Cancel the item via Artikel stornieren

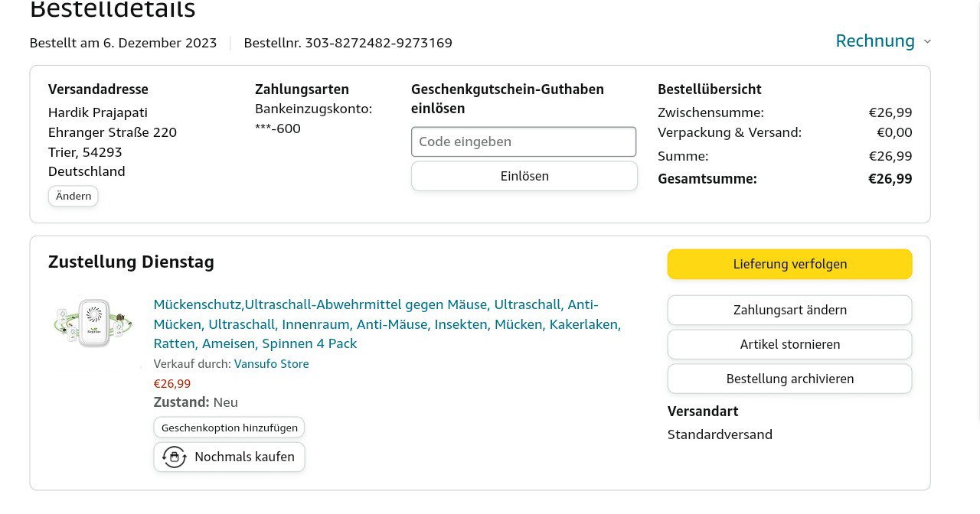pyautogui.click(x=789, y=345)
